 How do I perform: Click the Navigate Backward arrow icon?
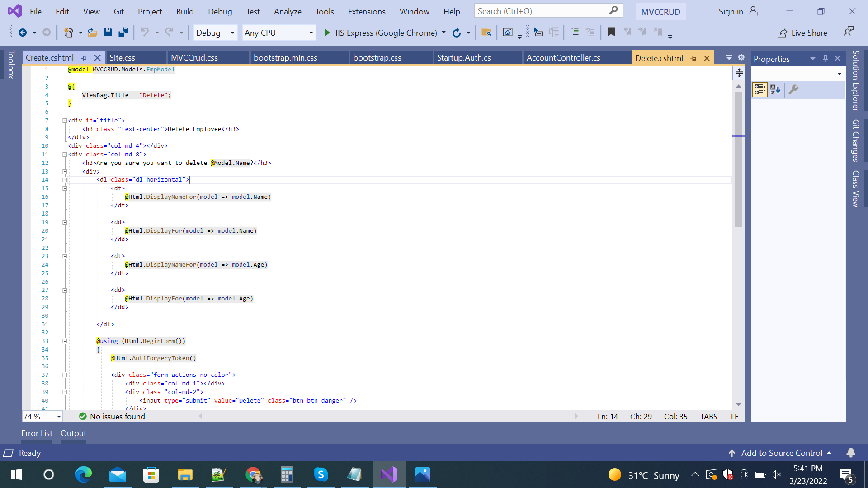[22, 33]
